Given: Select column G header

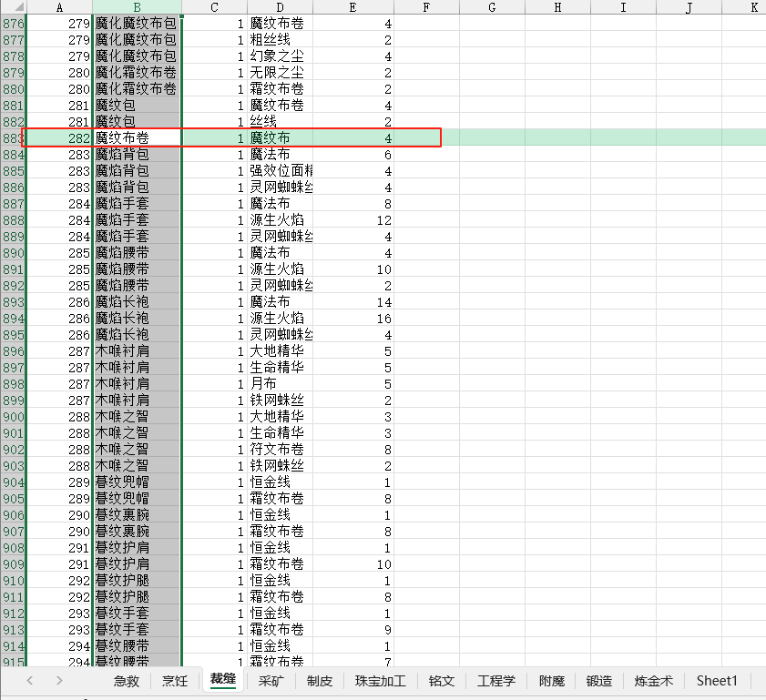Looking at the screenshot, I should pos(492,7).
